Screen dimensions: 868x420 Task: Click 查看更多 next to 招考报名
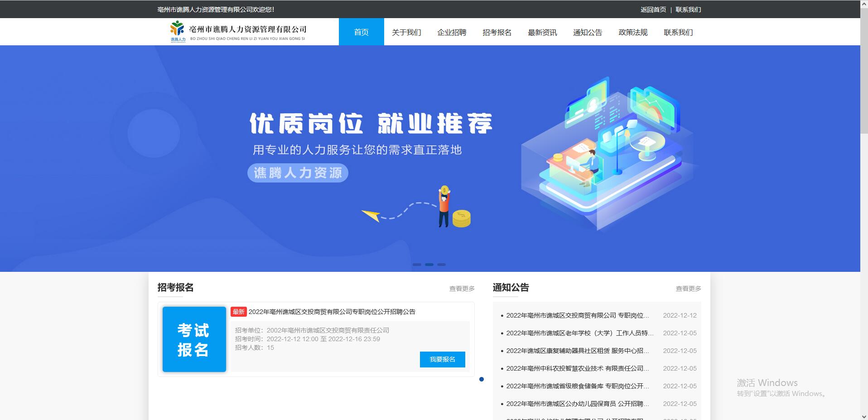point(462,288)
